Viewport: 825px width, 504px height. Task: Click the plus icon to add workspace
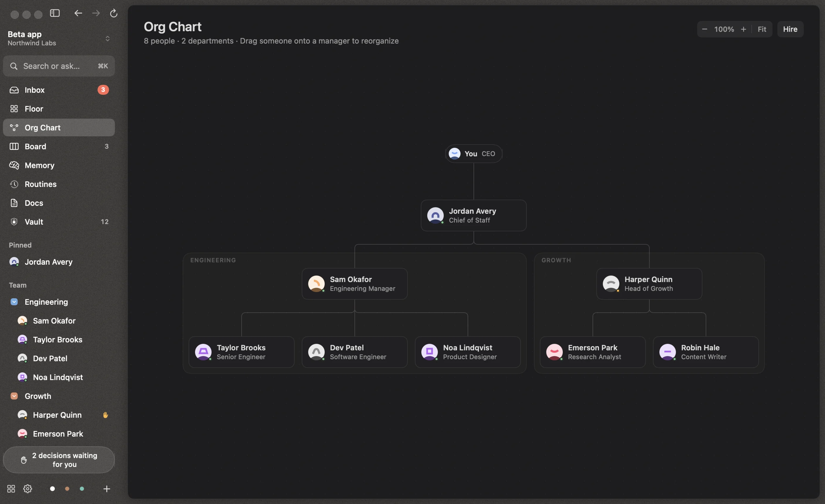[x=106, y=489]
